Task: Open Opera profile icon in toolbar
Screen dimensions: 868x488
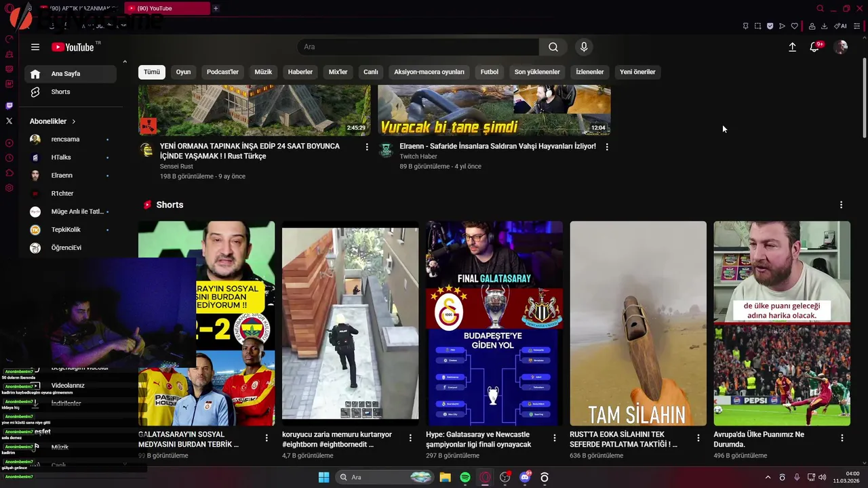Action: 812,26
